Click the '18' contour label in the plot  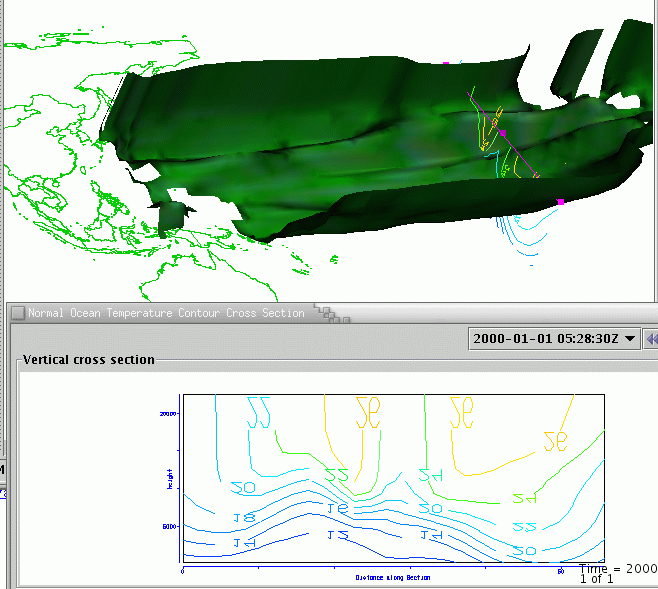click(x=243, y=517)
